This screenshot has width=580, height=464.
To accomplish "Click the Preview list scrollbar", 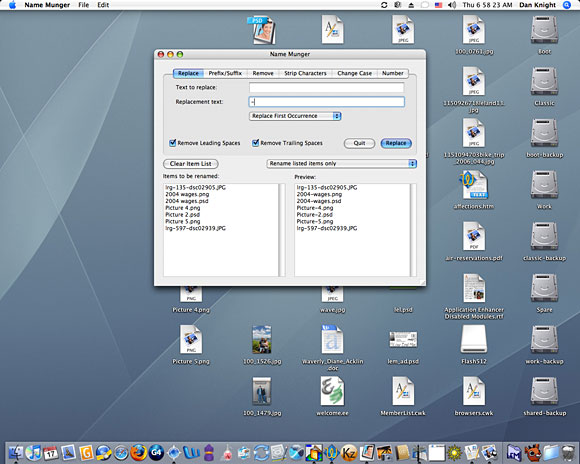I will click(413, 230).
